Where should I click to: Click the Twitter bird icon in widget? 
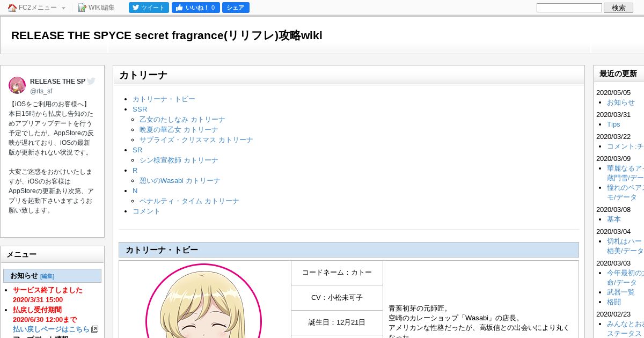91,81
